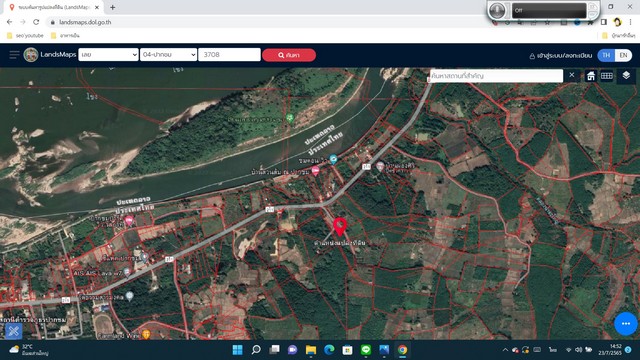Select the LandsMaps browser tab
This screenshot has height=360, width=640.
tap(54, 7)
